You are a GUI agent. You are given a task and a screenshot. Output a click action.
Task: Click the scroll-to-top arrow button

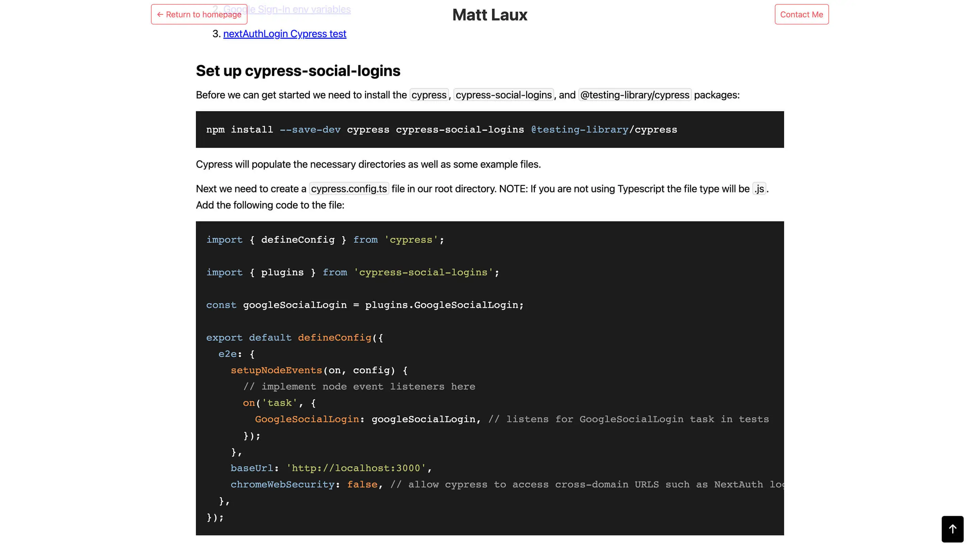coord(952,529)
